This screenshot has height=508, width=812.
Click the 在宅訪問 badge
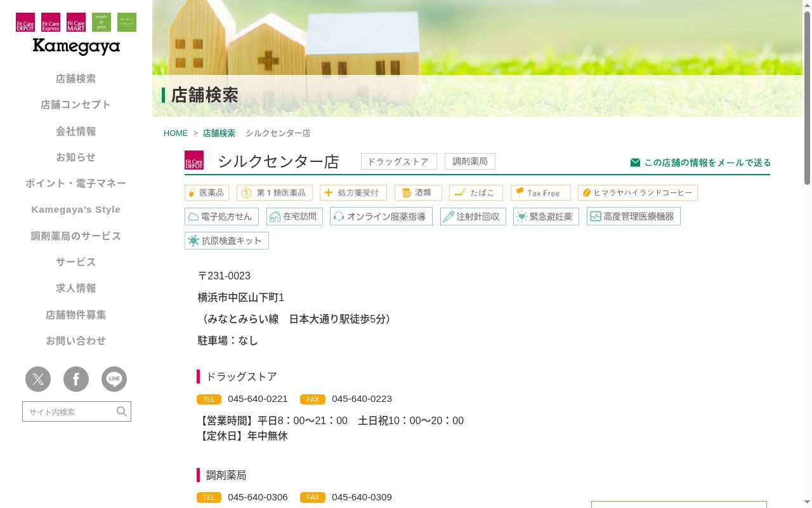[x=294, y=216]
